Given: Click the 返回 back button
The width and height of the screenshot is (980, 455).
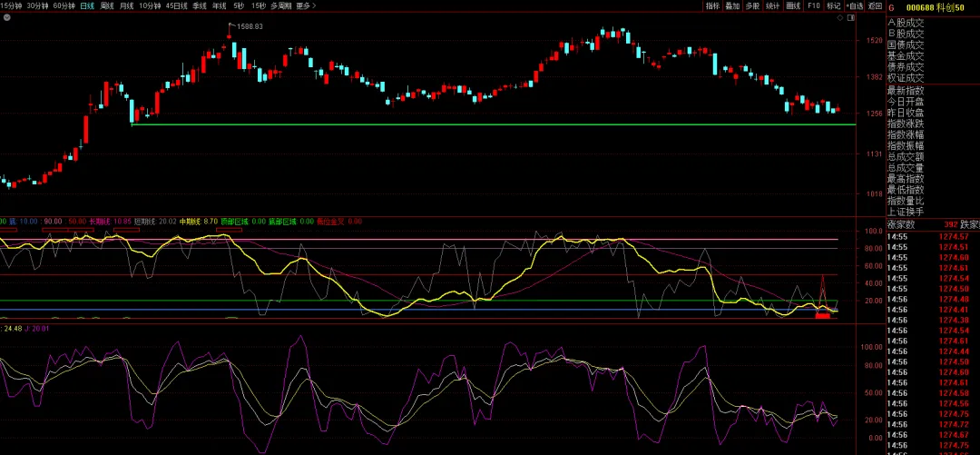Looking at the screenshot, I should (875, 5).
